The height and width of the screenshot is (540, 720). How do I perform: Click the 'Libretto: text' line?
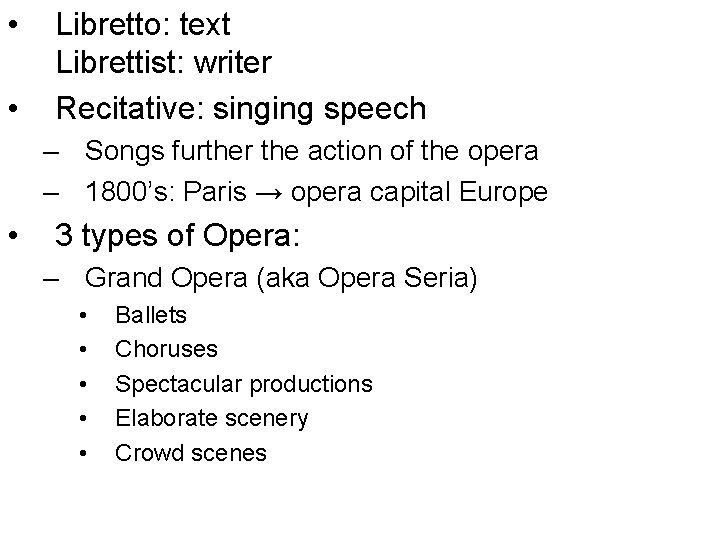[143, 24]
